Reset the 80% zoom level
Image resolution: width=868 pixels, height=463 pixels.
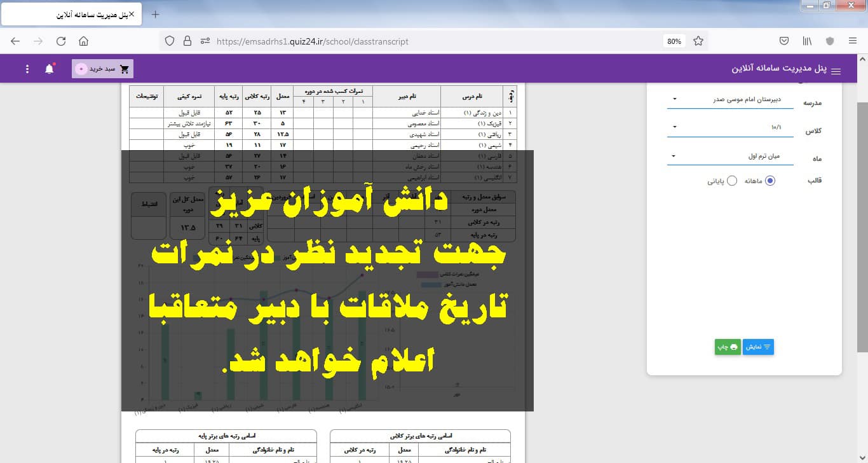coord(674,41)
